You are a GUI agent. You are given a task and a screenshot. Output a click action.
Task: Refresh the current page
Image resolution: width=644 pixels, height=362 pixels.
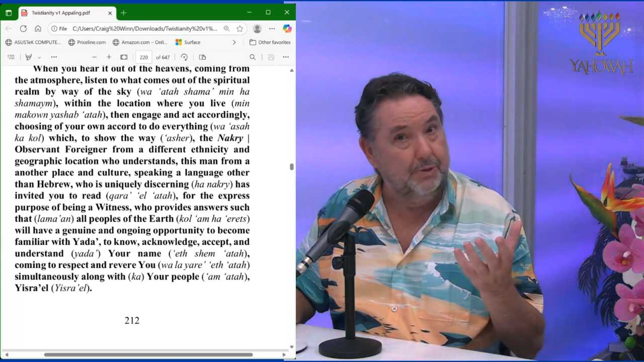click(x=23, y=29)
